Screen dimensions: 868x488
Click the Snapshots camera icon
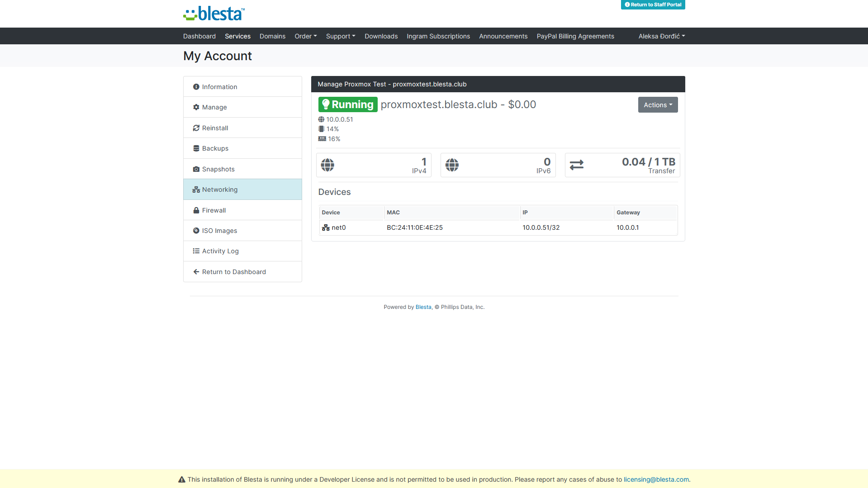tap(196, 169)
